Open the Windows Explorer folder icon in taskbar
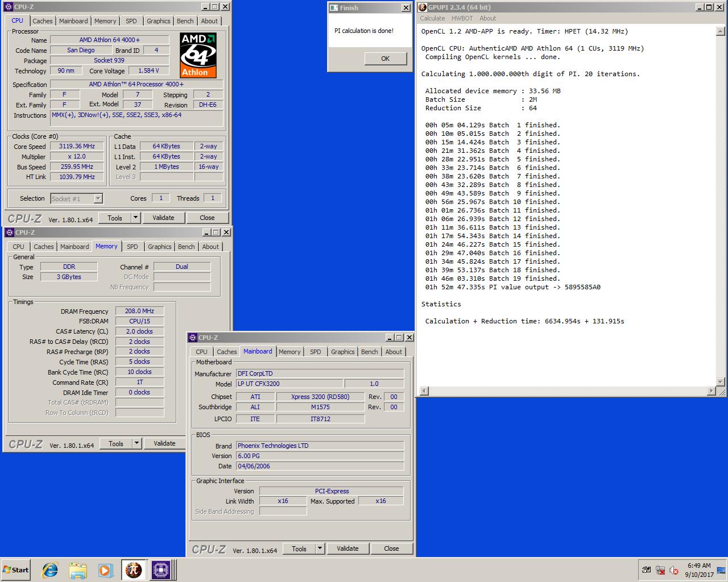 pyautogui.click(x=78, y=569)
